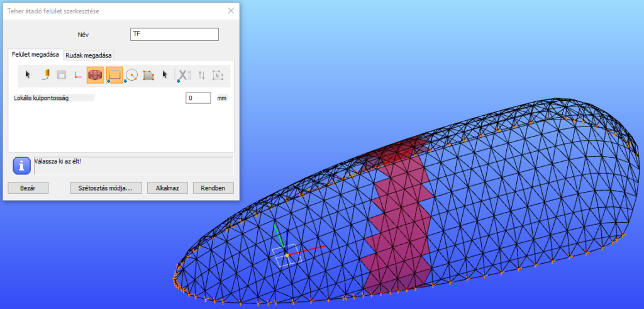
Task: Click the red-green local coordinate axes icon
Action: 78,75
